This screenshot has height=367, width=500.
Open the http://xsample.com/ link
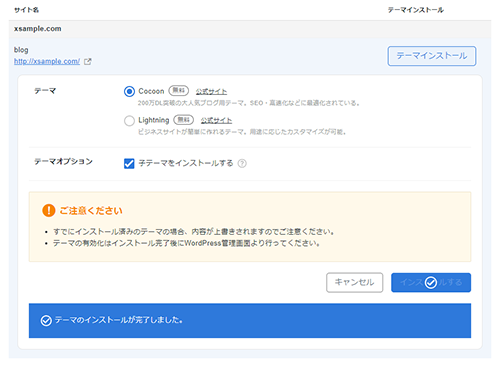point(47,61)
